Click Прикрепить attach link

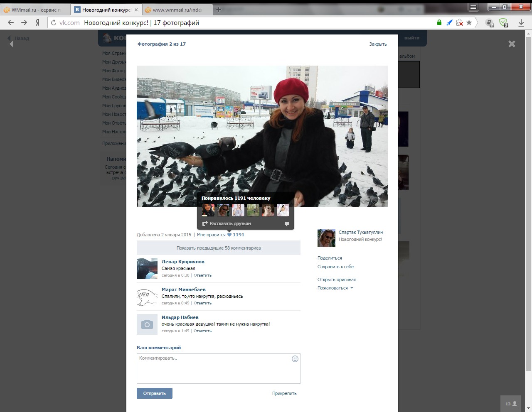pos(284,393)
